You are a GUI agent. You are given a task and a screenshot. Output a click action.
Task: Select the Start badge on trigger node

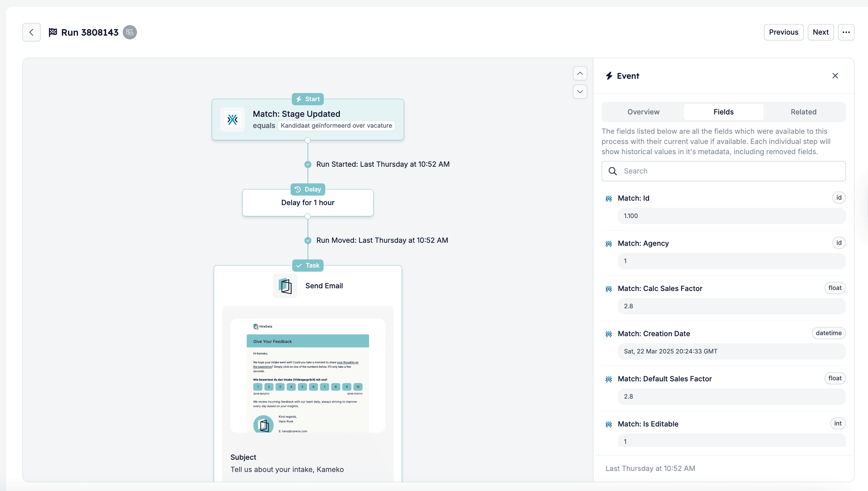point(308,99)
